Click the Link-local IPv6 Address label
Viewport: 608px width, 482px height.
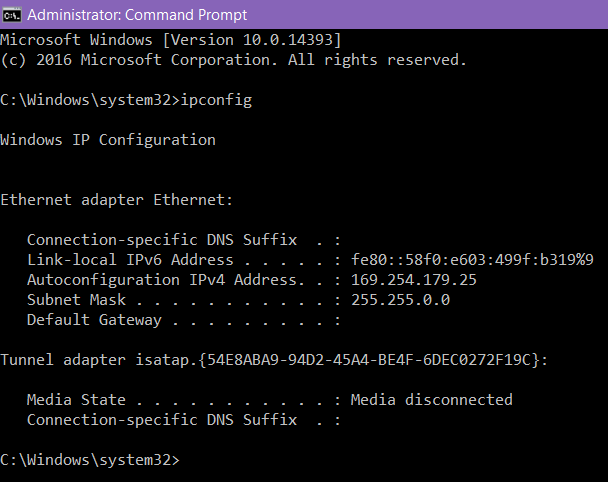click(x=130, y=260)
